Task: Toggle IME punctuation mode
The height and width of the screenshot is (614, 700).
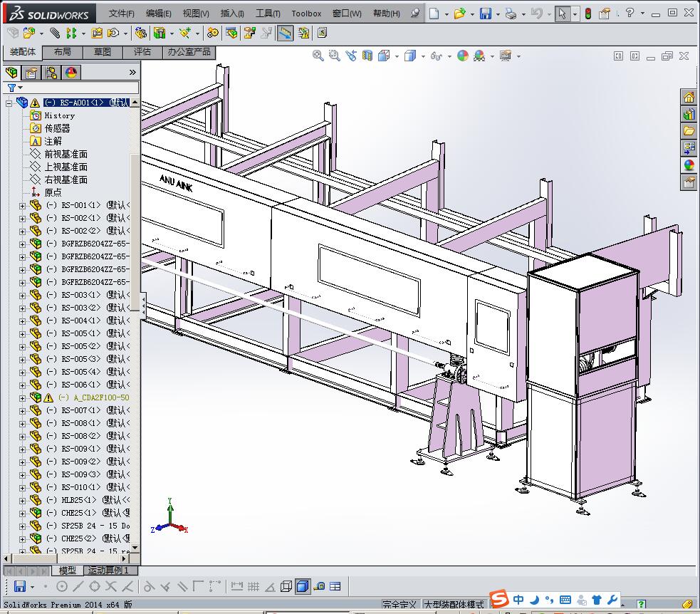Action: [549, 599]
